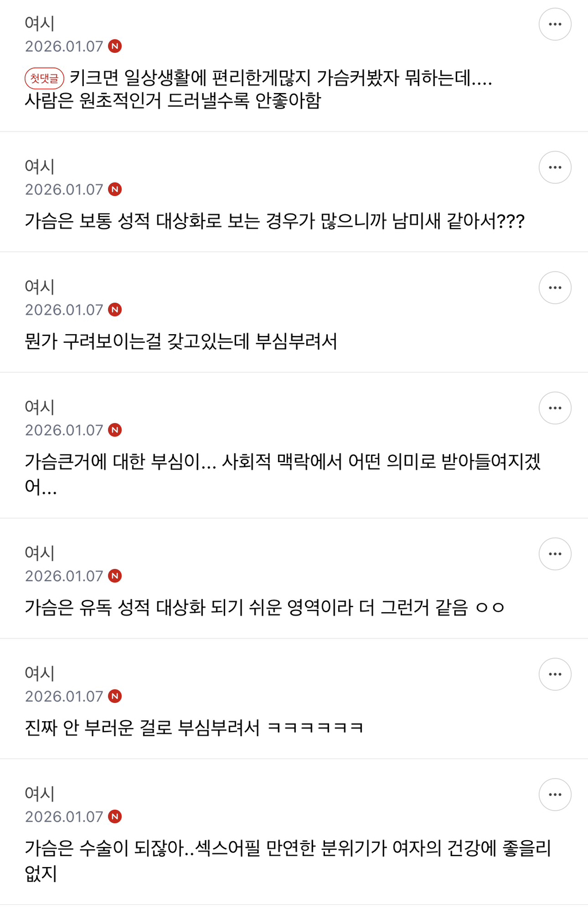The height and width of the screenshot is (909, 588).
Task: Open options for the ㅇㅇ comment
Action: click(555, 554)
